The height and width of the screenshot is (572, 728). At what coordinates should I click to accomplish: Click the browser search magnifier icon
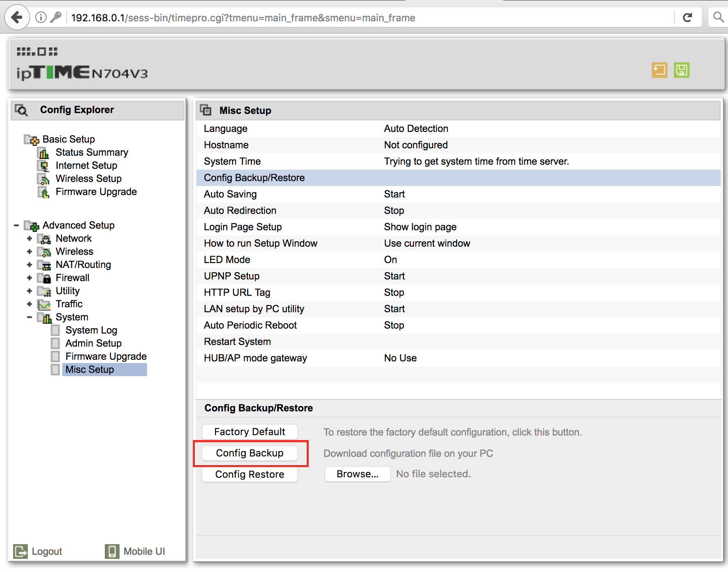(x=718, y=17)
